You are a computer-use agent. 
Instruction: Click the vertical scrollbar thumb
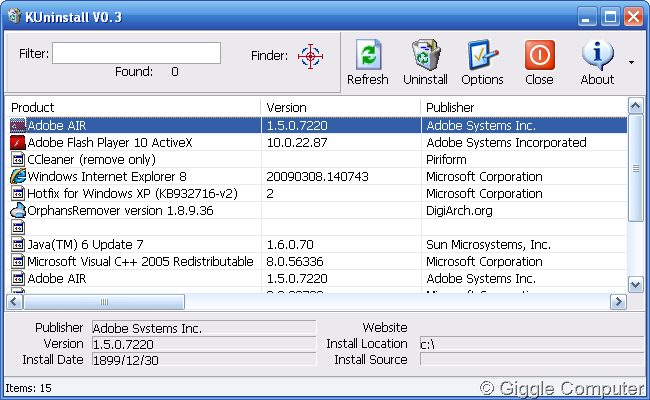(x=635, y=168)
